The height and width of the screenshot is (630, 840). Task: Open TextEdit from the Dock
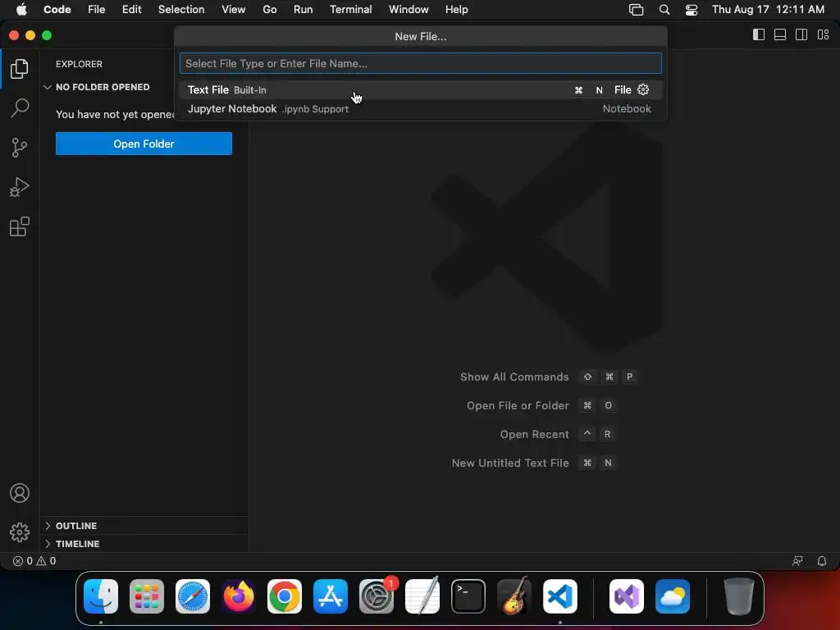[x=422, y=596]
